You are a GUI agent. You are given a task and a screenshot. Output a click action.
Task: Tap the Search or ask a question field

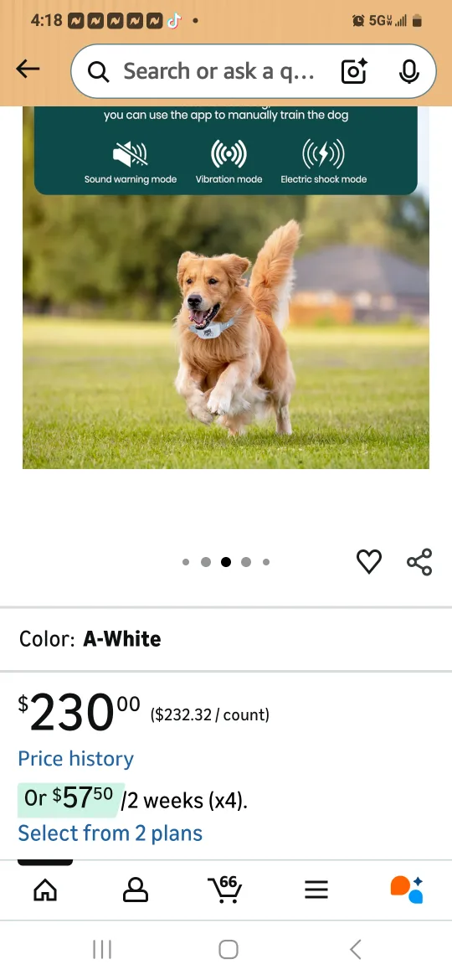[x=218, y=71]
